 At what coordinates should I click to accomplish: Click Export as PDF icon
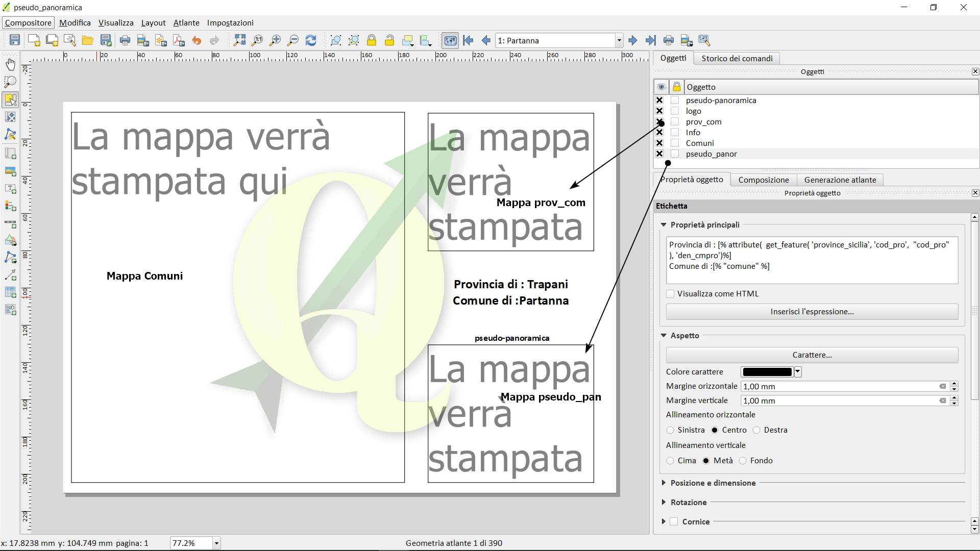tap(179, 40)
